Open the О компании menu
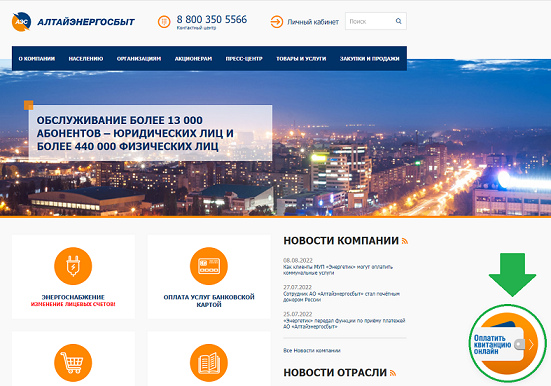 (x=37, y=59)
